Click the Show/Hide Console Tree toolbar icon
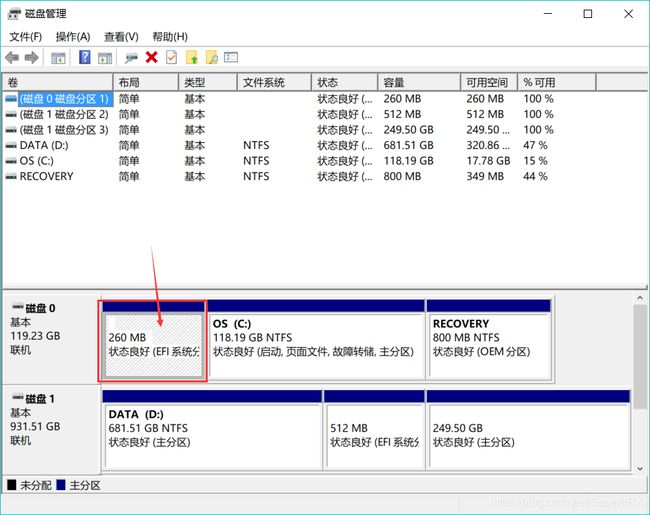The width and height of the screenshot is (650, 515). 58,58
